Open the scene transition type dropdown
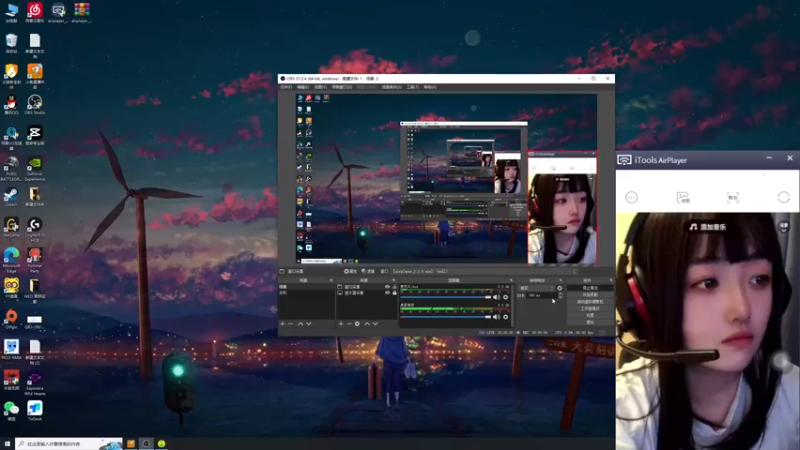The image size is (800, 450). click(x=537, y=288)
